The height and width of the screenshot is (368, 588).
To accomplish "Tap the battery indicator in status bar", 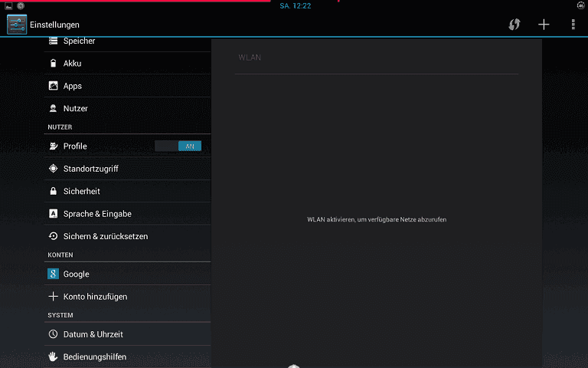I will pos(581,5).
